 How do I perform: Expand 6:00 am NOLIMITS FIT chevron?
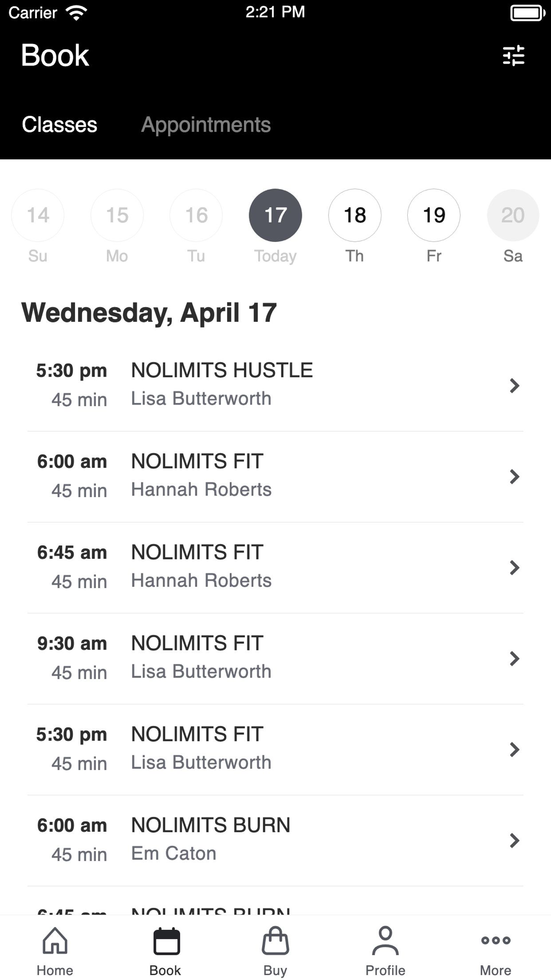[515, 476]
